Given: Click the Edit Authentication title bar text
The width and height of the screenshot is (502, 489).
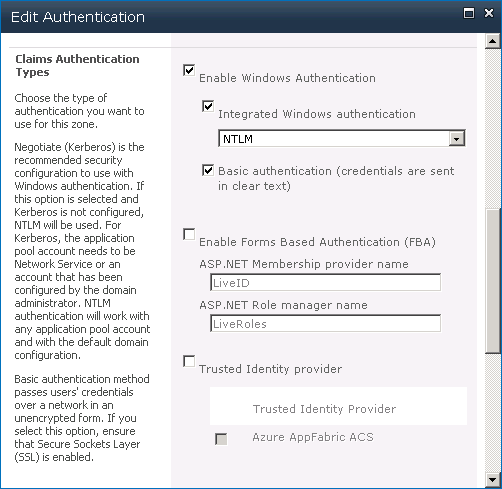Looking at the screenshot, I should [x=78, y=17].
